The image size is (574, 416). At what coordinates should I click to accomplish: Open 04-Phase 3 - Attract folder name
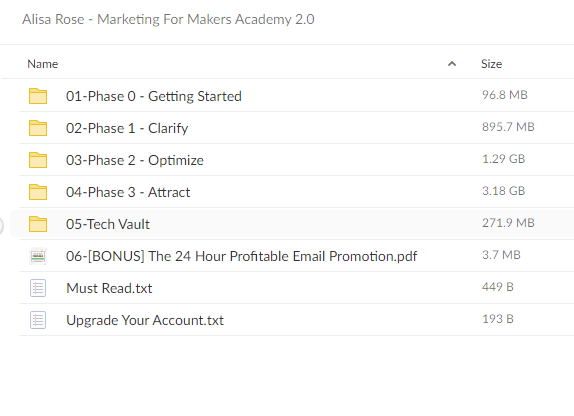(x=128, y=192)
